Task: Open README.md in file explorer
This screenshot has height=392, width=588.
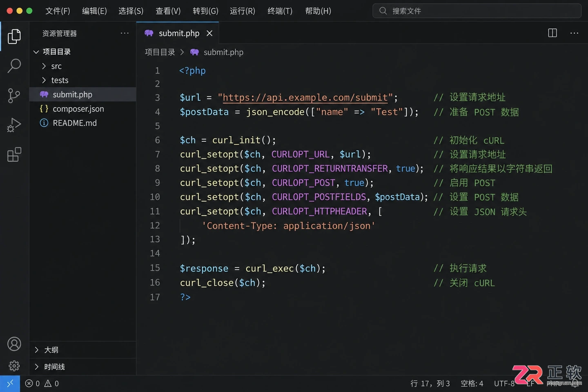Action: coord(82,123)
